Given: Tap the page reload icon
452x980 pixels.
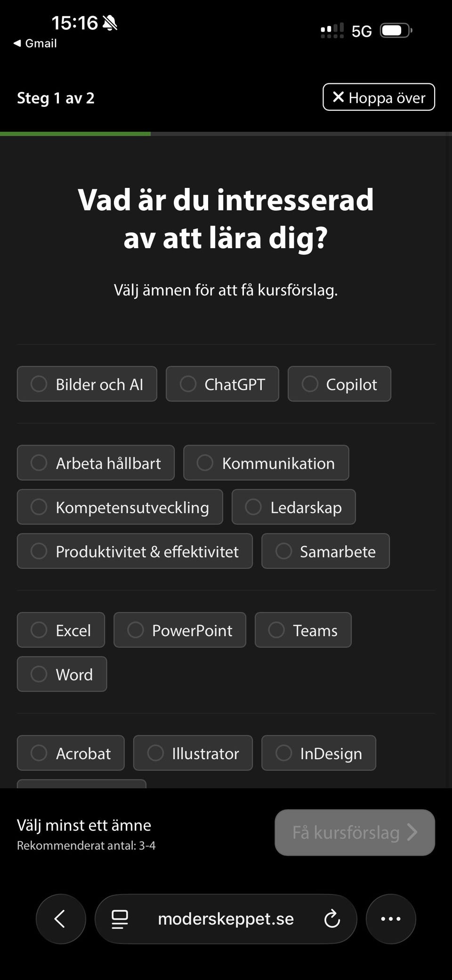Looking at the screenshot, I should pyautogui.click(x=332, y=919).
